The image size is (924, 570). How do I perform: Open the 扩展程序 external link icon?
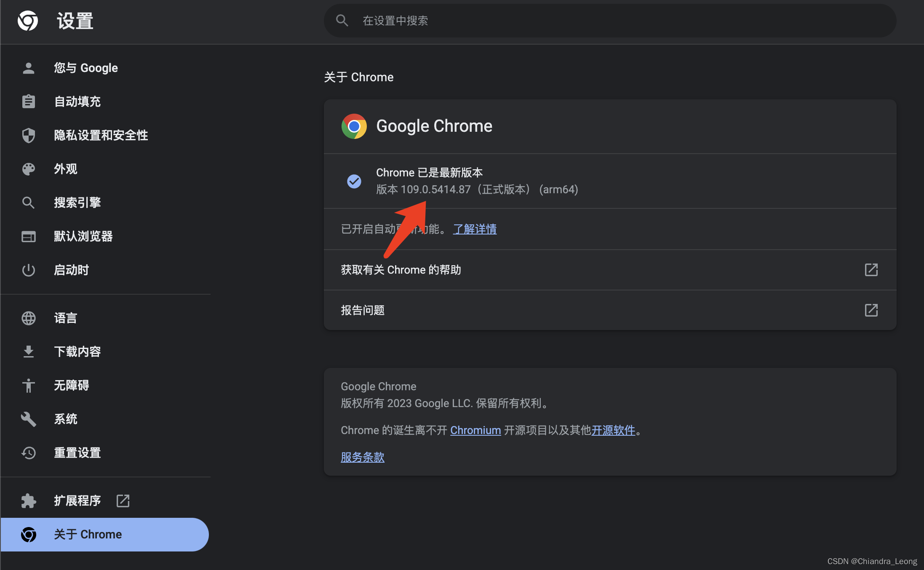[123, 501]
